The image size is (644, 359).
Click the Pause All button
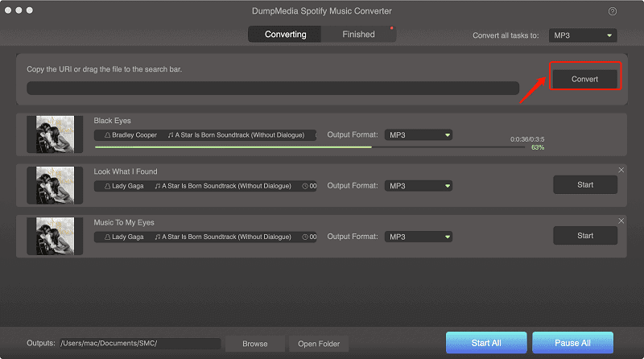tap(572, 343)
